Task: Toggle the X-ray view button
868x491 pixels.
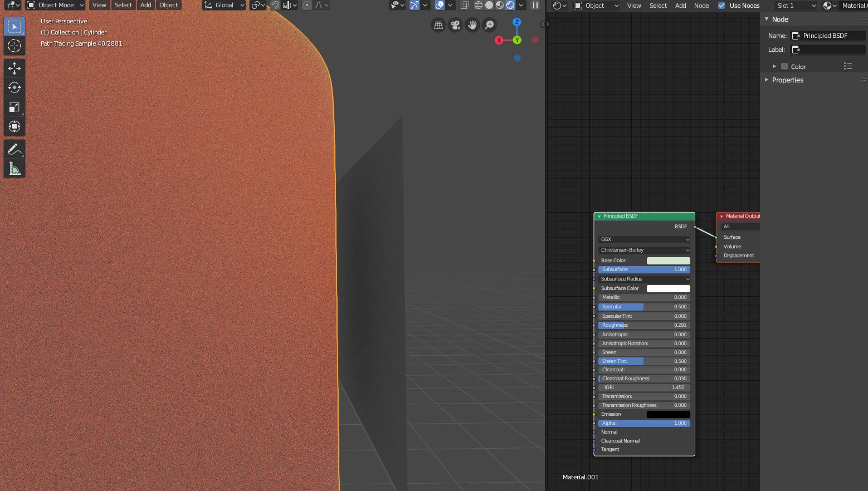Action: 464,6
